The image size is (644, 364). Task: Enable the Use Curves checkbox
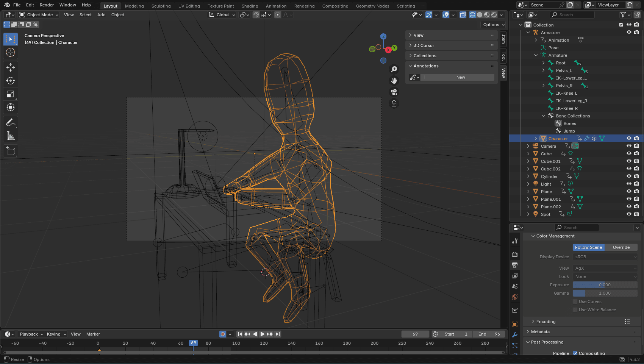point(575,302)
